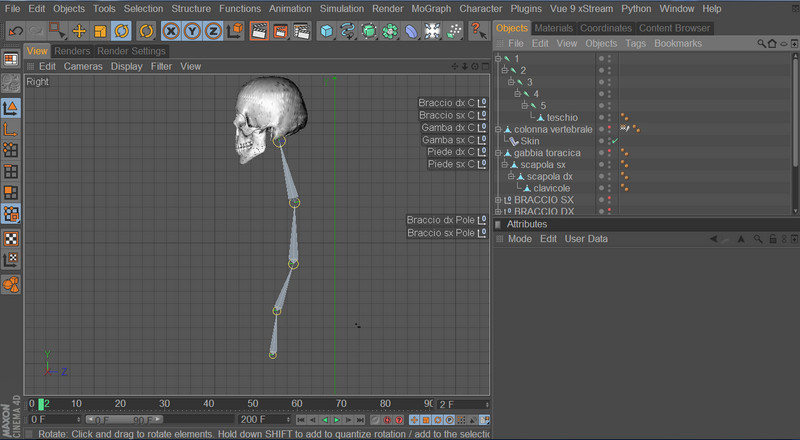The width and height of the screenshot is (800, 440).
Task: Click the timeline ruler at frame 50
Action: point(252,404)
